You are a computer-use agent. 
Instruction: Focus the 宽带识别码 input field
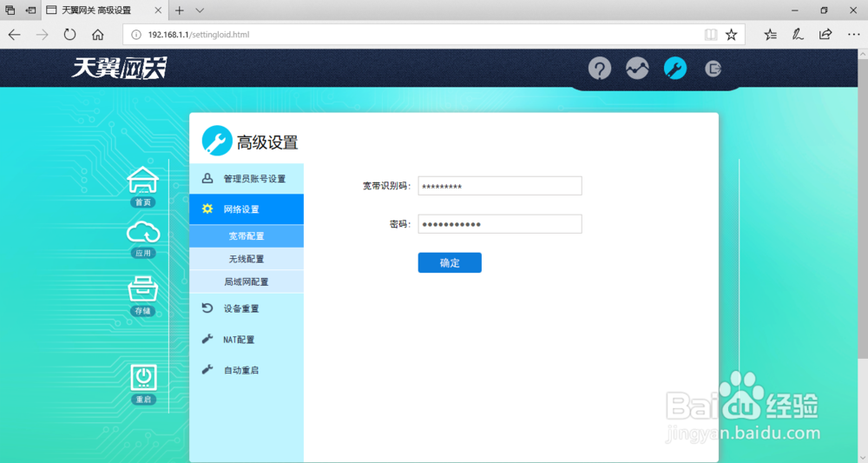pyautogui.click(x=500, y=186)
